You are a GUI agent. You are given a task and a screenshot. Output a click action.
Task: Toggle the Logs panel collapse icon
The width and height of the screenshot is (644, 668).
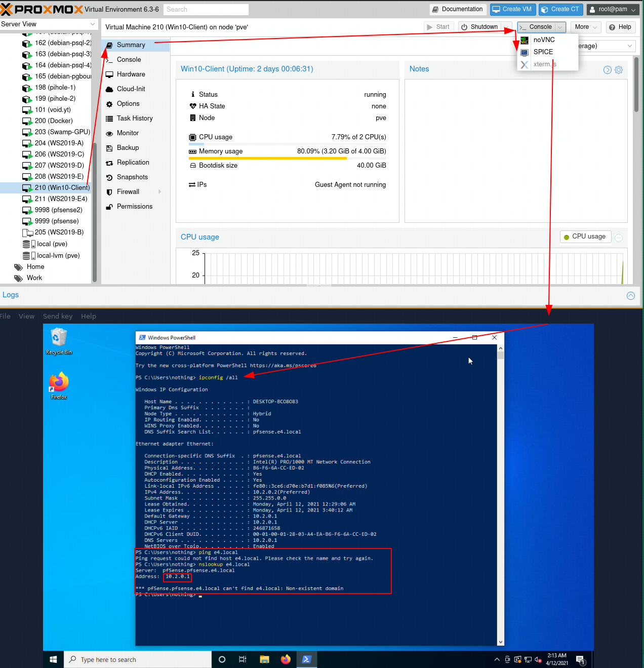tap(631, 296)
